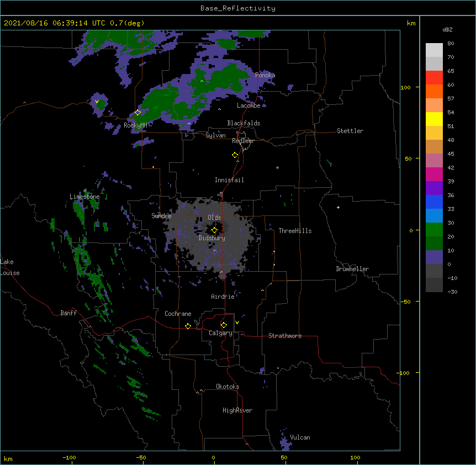Click the Ponoka city label

click(265, 75)
